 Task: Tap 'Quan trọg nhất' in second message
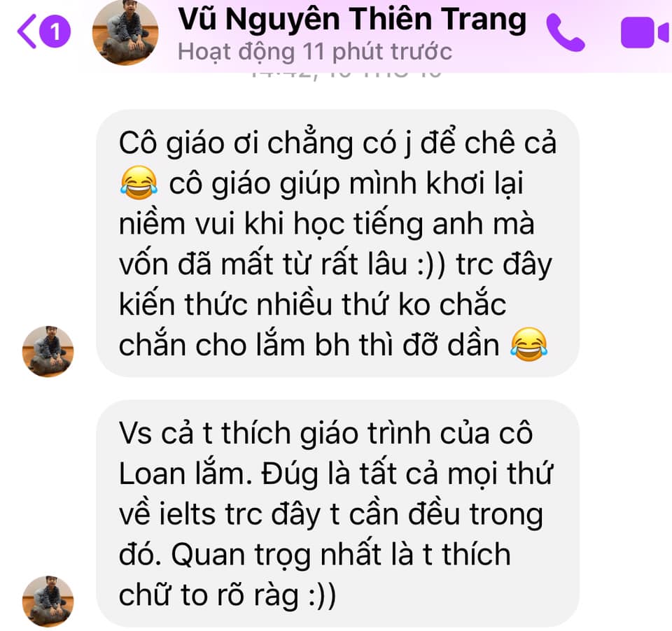pos(276,554)
